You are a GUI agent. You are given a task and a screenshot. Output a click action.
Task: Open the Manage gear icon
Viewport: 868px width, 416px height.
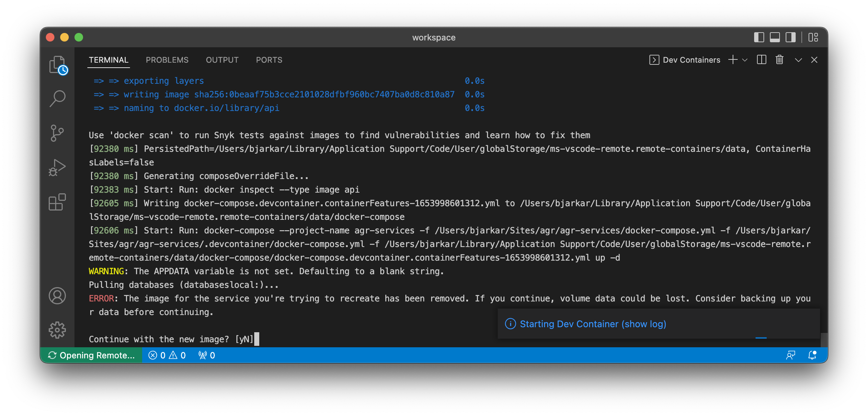coord(57,330)
